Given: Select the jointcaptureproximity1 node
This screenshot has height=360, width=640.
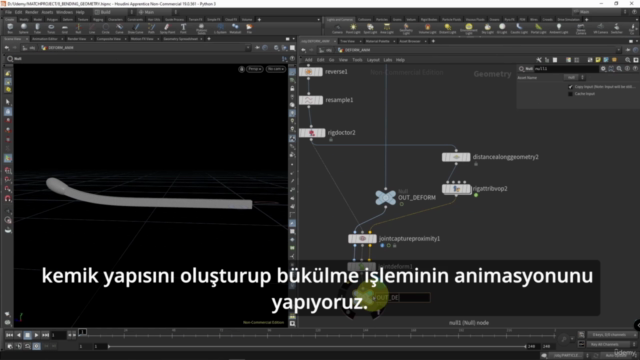Looking at the screenshot, I should coord(362,239).
